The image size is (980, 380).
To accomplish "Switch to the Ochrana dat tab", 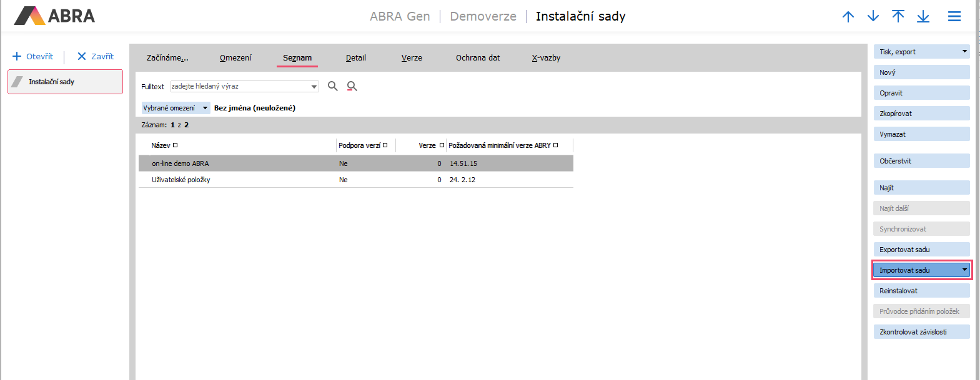I will click(x=478, y=58).
